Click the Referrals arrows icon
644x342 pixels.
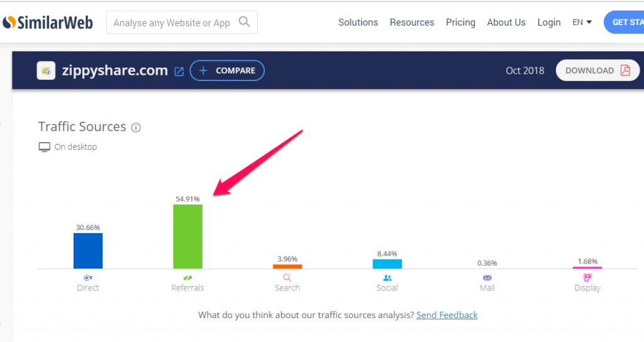point(187,278)
